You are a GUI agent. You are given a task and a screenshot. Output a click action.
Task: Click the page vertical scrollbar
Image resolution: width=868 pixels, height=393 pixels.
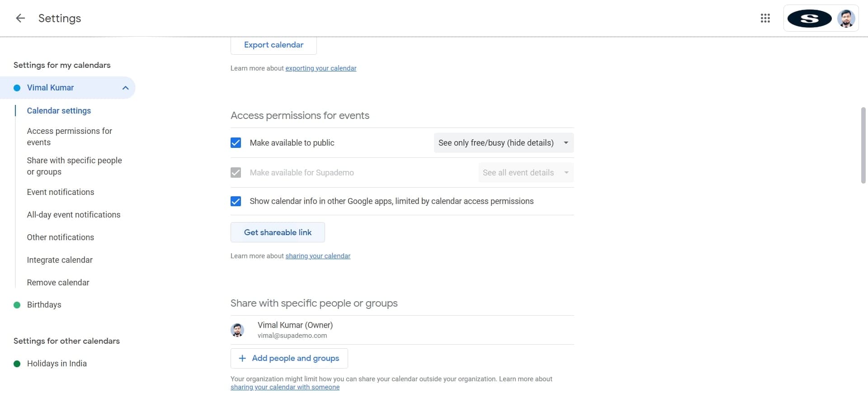pyautogui.click(x=863, y=145)
